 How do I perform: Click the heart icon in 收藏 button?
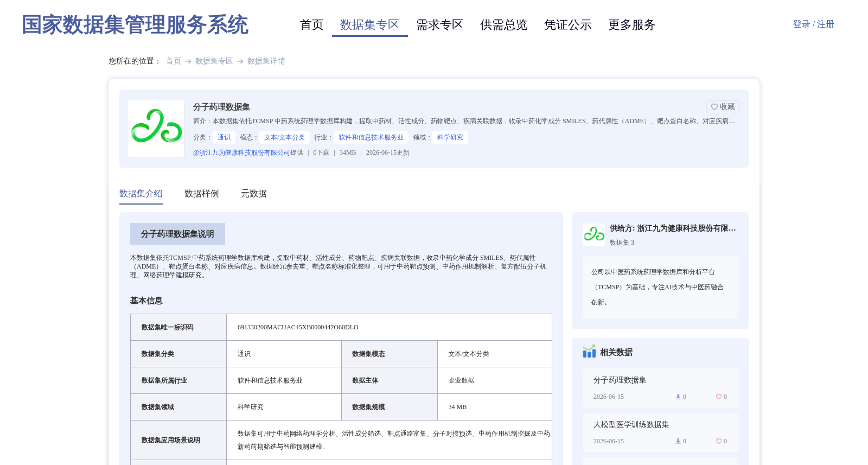714,107
